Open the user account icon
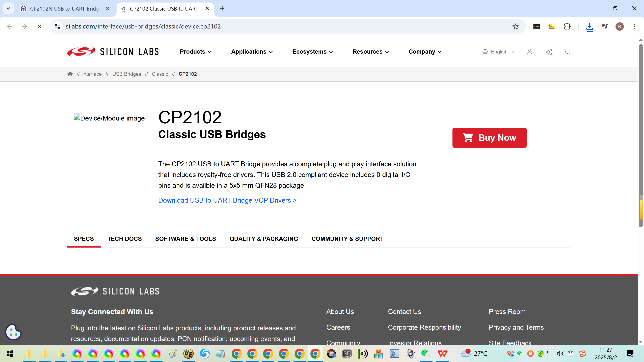The image size is (644, 362). 529,52
